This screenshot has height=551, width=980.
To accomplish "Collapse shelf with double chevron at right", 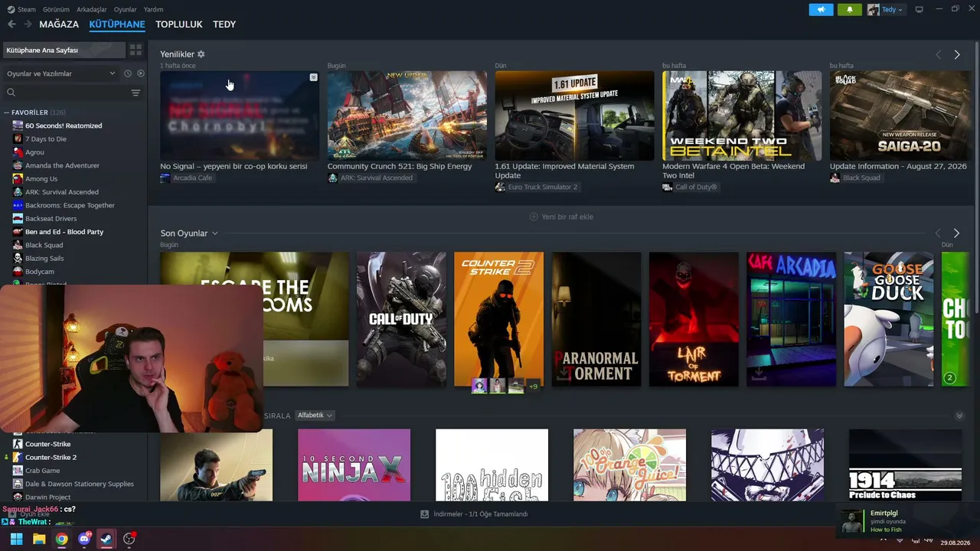I will (959, 416).
